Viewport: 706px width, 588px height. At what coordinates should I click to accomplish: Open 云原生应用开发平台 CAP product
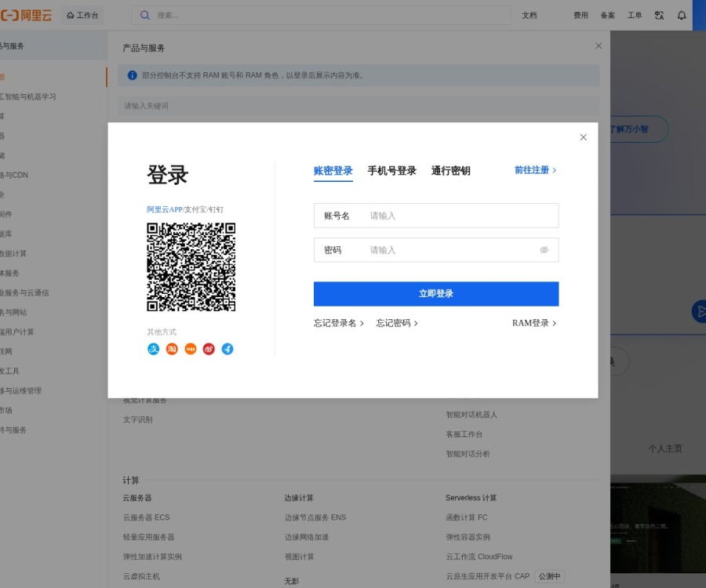(488, 576)
